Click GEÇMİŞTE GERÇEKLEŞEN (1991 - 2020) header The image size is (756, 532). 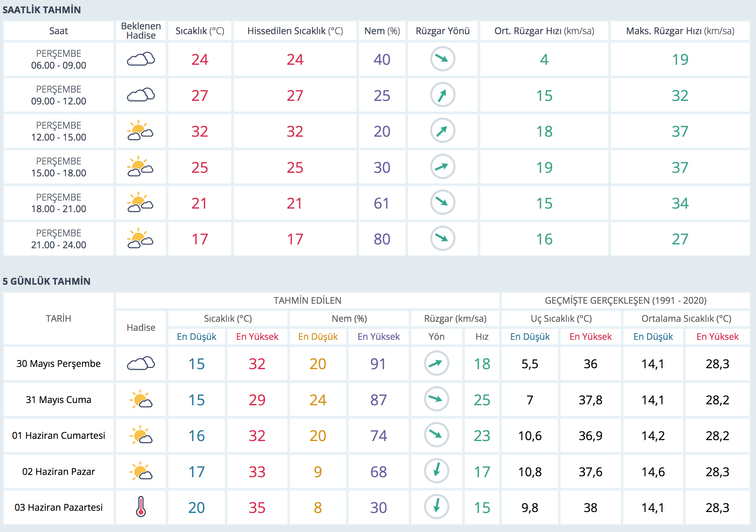625,300
